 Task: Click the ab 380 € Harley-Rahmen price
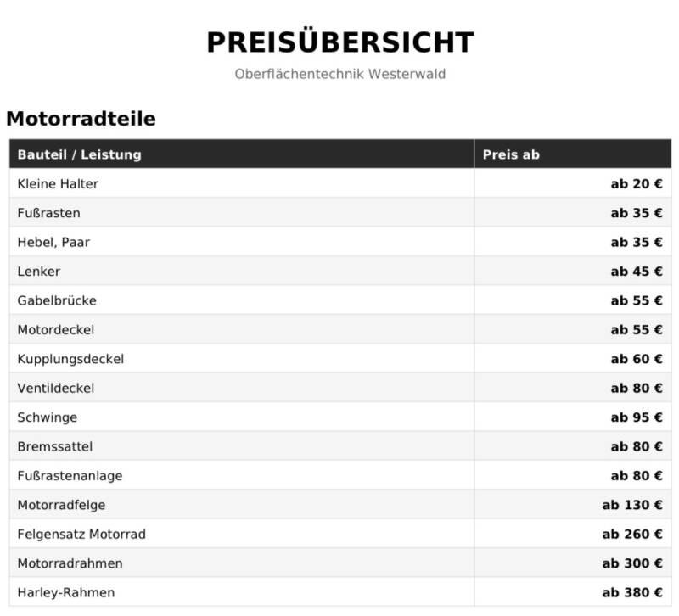[x=632, y=592]
